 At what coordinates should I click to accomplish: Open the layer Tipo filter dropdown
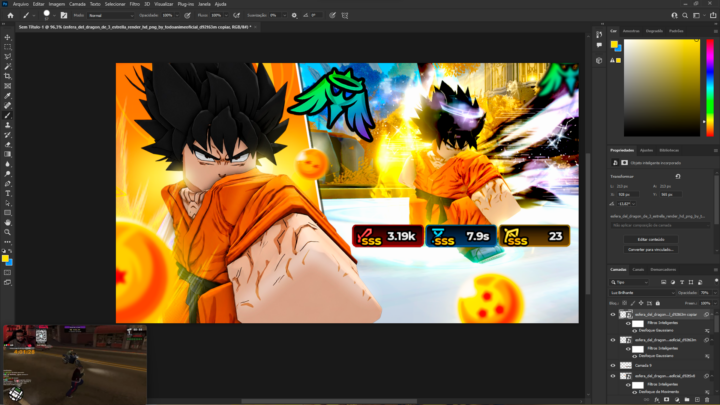(x=629, y=282)
